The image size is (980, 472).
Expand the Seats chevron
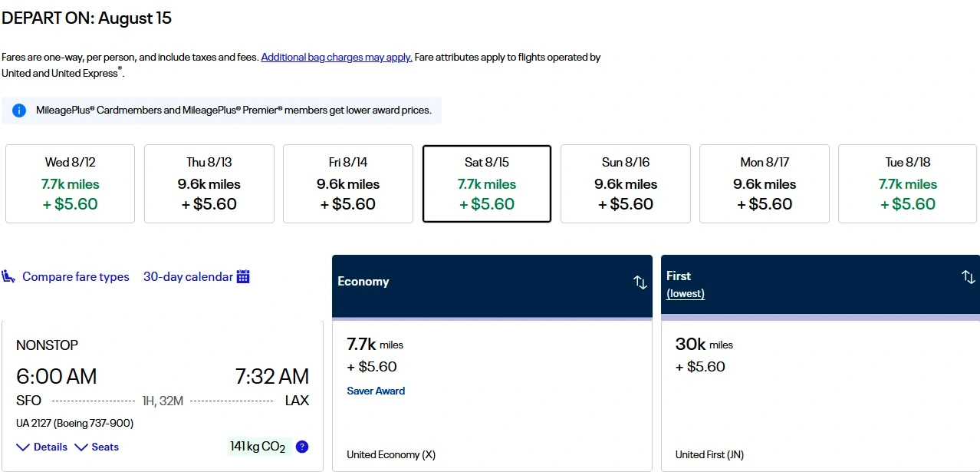pyautogui.click(x=81, y=447)
